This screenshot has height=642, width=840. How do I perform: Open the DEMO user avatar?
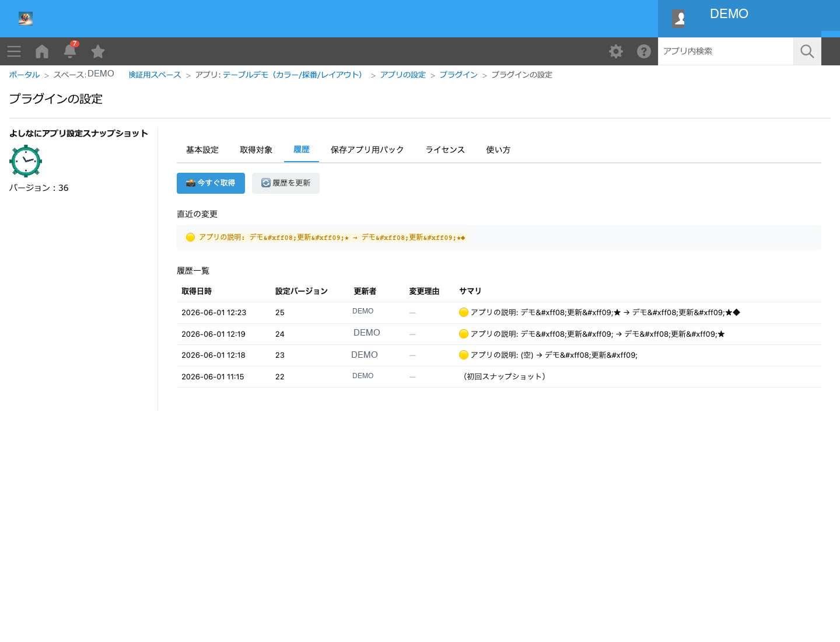pyautogui.click(x=678, y=19)
